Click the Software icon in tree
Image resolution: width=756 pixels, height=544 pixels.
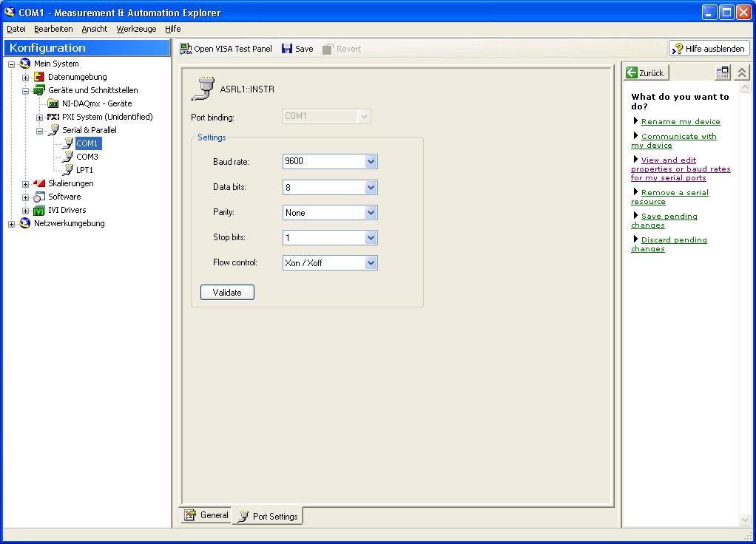pos(39,197)
